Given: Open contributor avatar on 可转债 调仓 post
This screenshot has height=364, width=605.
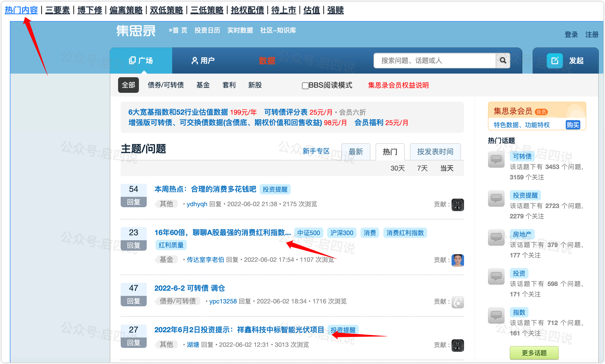Looking at the screenshot, I should (x=458, y=302).
